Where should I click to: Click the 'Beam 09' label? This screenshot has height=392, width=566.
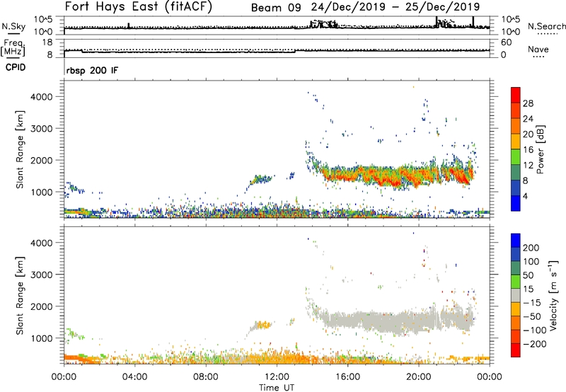(x=276, y=8)
